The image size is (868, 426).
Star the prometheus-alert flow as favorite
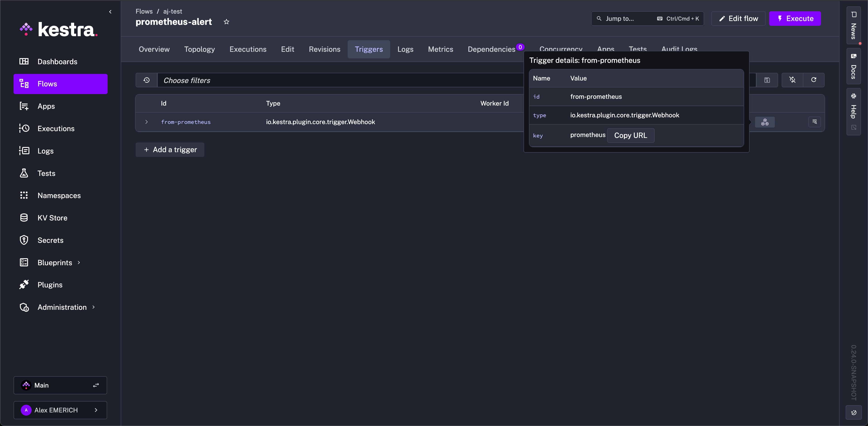226,21
